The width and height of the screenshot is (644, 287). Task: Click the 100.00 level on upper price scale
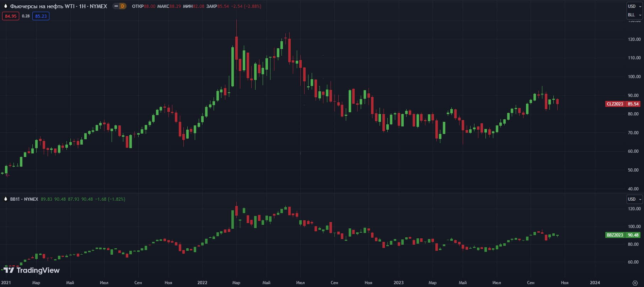pos(634,77)
